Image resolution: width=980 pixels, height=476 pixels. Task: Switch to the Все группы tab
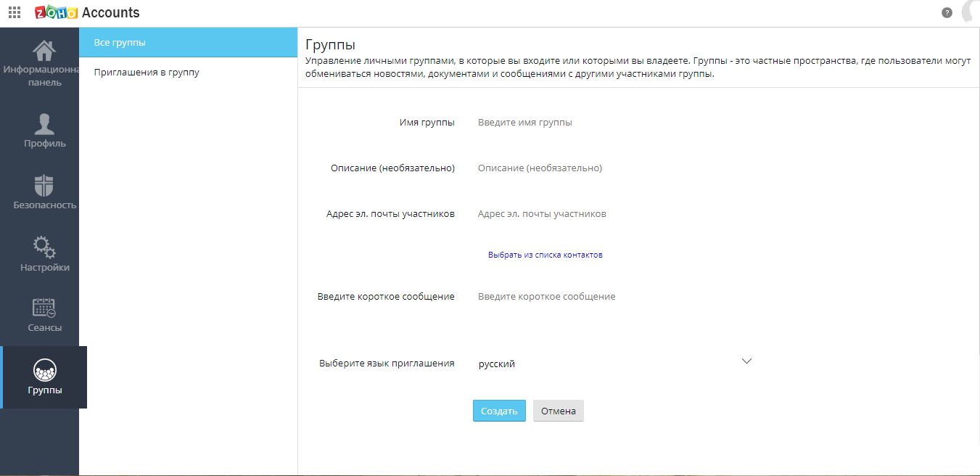120,42
